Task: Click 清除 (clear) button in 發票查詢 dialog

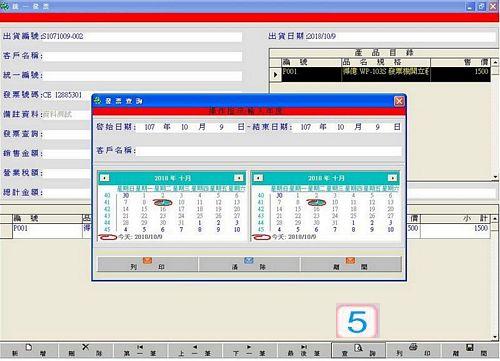Action: pyautogui.click(x=249, y=264)
